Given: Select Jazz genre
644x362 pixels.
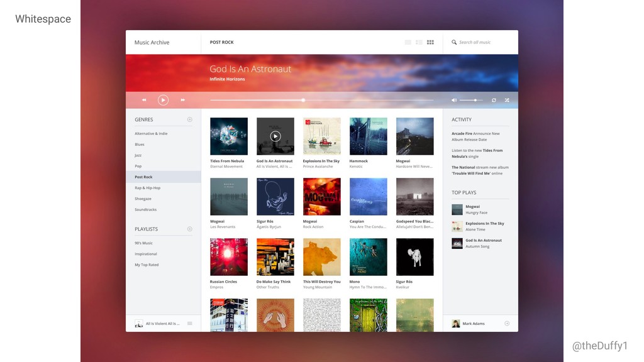Looking at the screenshot, I should pos(138,155).
